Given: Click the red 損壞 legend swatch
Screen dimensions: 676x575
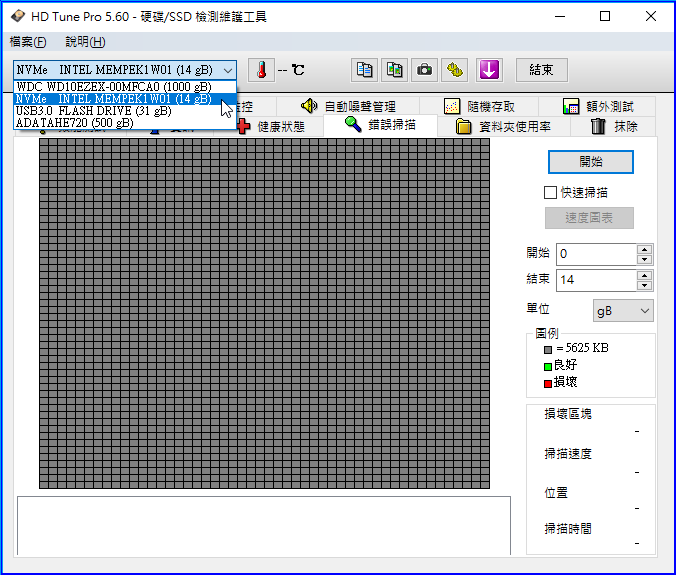Looking at the screenshot, I should coord(548,384).
